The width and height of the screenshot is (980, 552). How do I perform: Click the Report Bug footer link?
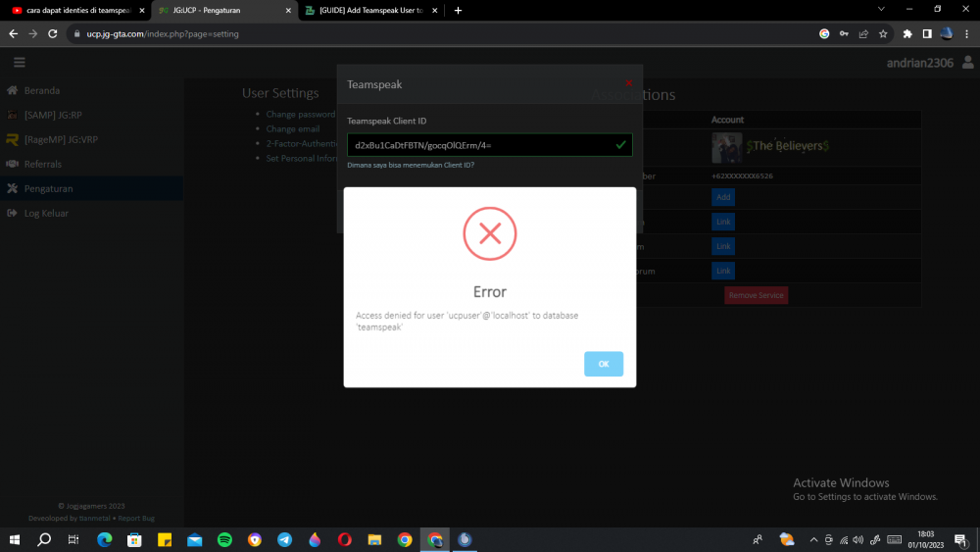click(x=136, y=519)
